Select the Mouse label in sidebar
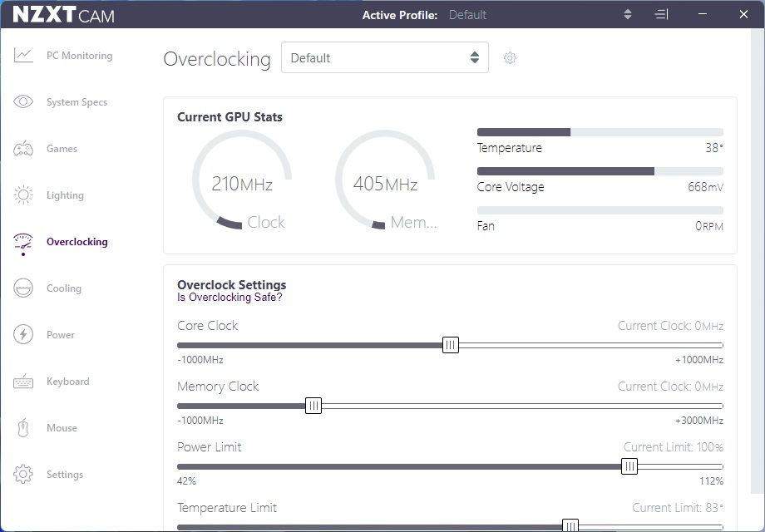 (x=62, y=427)
